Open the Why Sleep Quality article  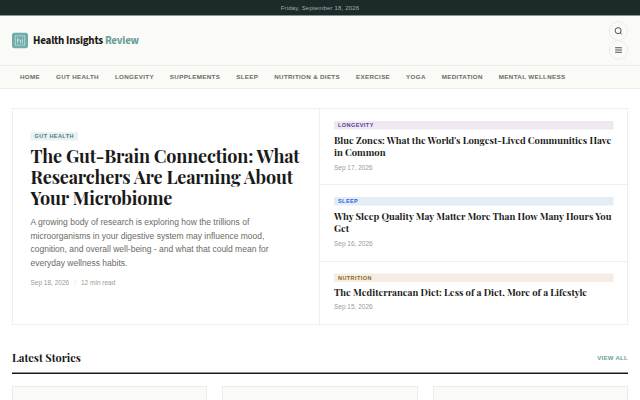click(472, 222)
